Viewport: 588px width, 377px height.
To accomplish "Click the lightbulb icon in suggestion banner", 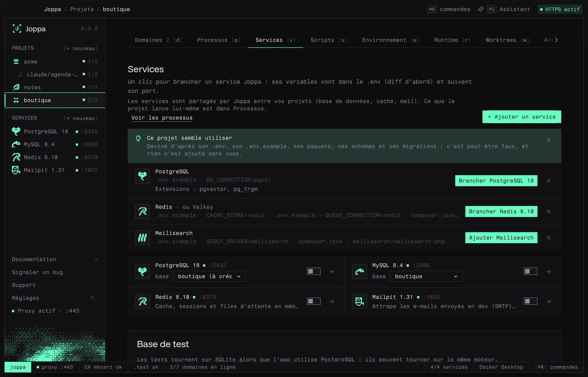I will coord(138,138).
